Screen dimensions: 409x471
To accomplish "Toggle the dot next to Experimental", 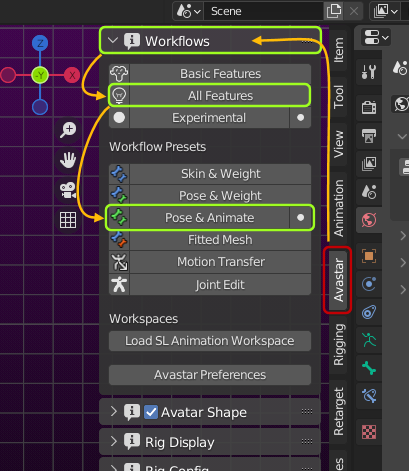I will pos(300,118).
